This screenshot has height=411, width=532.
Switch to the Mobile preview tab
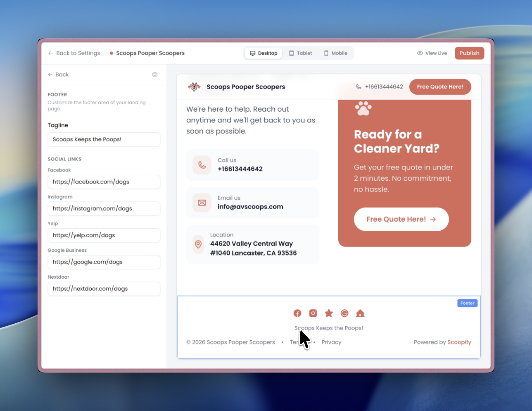coord(335,53)
